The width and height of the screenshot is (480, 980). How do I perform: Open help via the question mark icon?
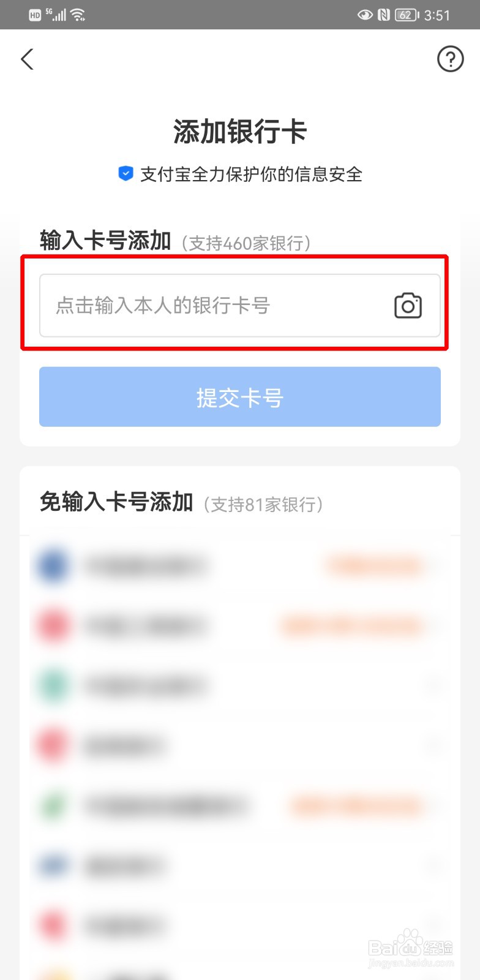pos(450,59)
